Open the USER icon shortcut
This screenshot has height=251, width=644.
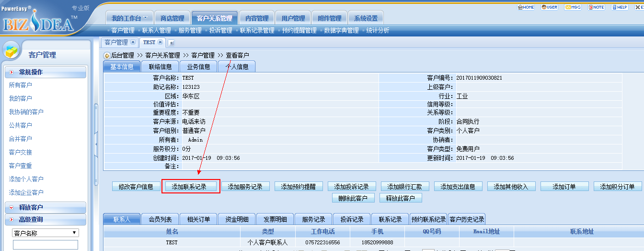click(x=549, y=7)
